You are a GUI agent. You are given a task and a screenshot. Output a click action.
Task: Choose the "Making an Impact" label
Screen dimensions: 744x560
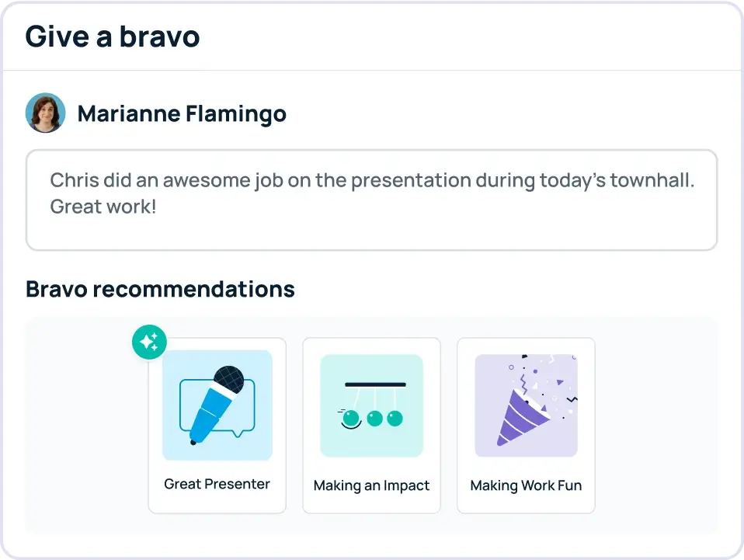(x=371, y=485)
